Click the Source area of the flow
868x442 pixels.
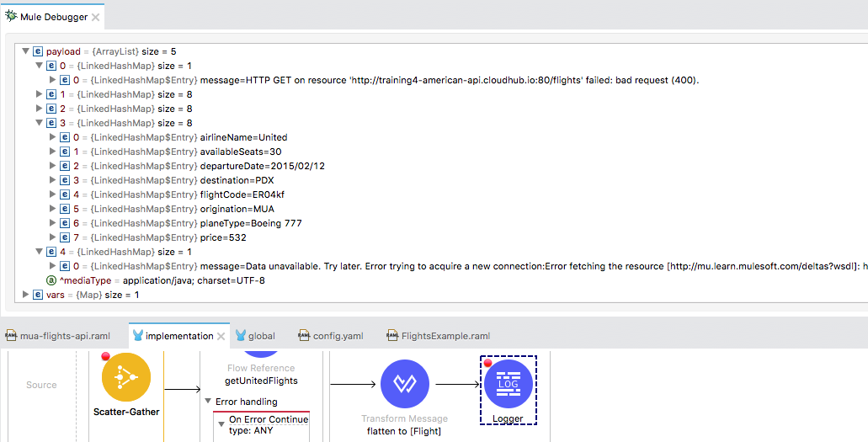[41, 385]
